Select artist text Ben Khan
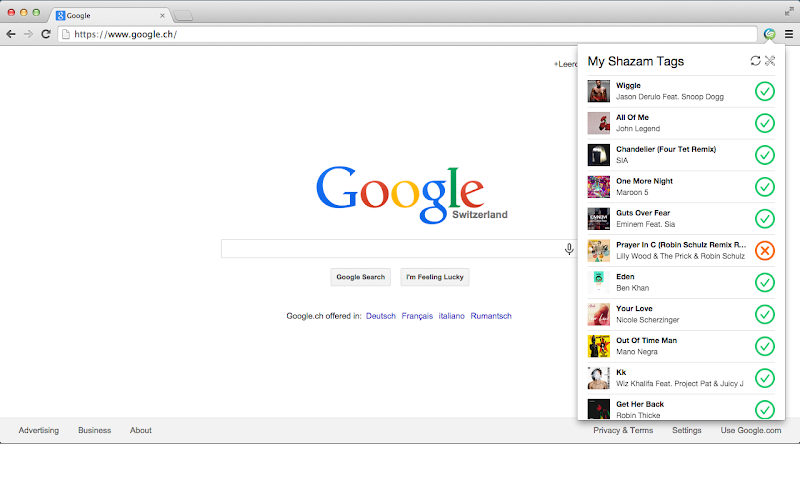This screenshot has height=500, width=800. coord(632,288)
